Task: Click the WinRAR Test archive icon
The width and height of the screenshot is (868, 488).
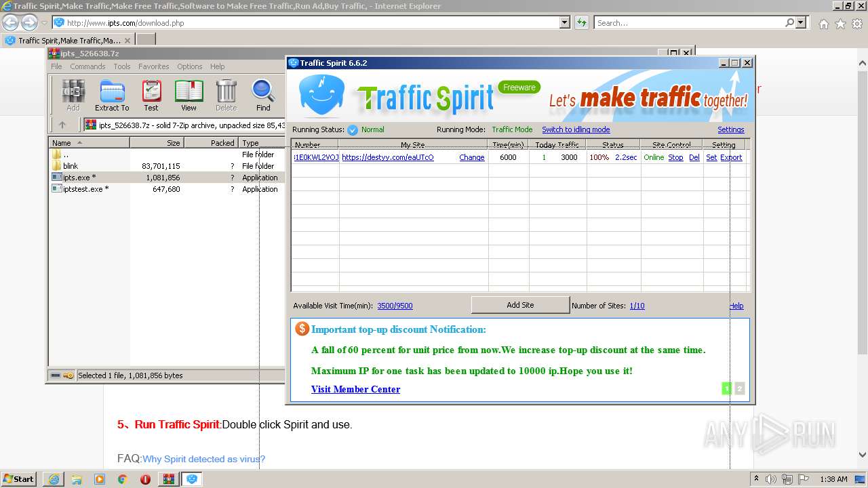Action: click(x=151, y=95)
